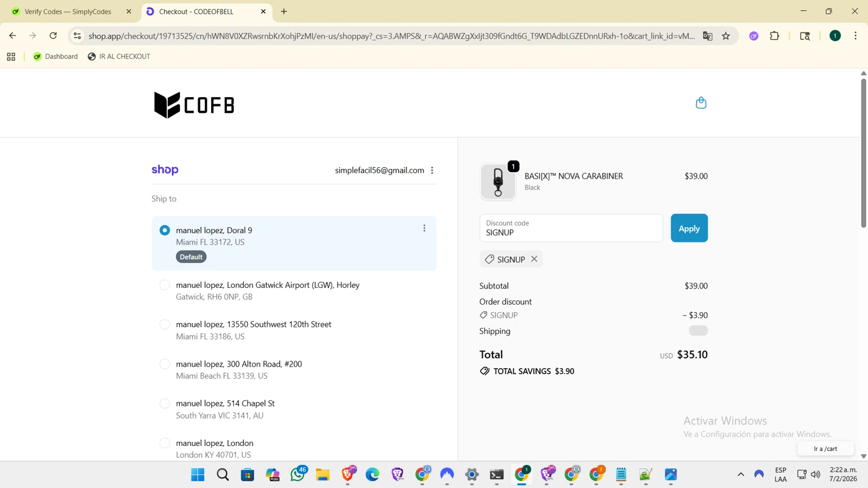Click the BASI[X] Nova Carabiner thumbnail

click(x=498, y=182)
